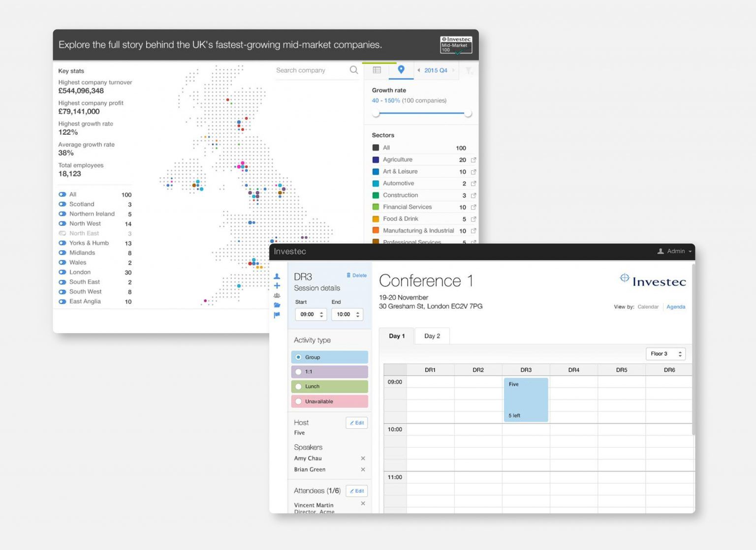Viewport: 756px width, 550px height.
Task: Click the right growth rate slider handle
Action: coord(468,114)
